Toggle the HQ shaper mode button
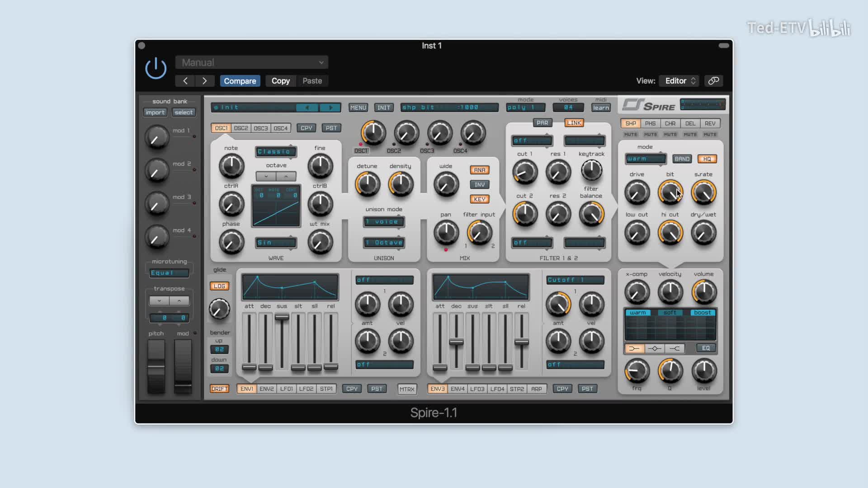 [x=707, y=159]
